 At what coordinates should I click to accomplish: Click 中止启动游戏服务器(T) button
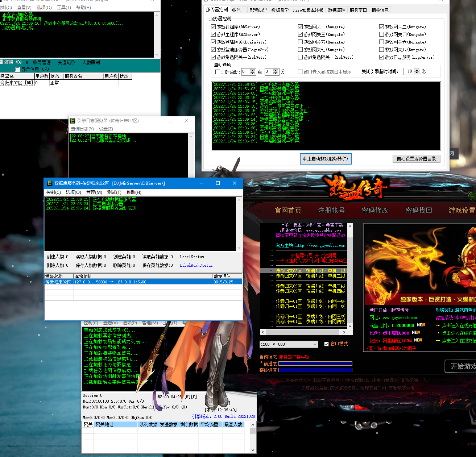[325, 159]
